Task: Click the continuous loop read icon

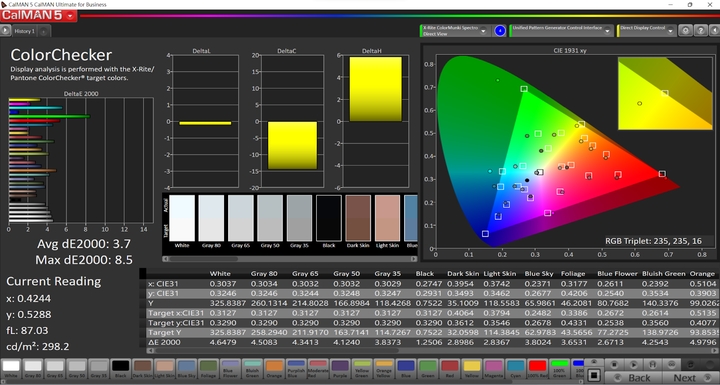Action: pos(672,365)
